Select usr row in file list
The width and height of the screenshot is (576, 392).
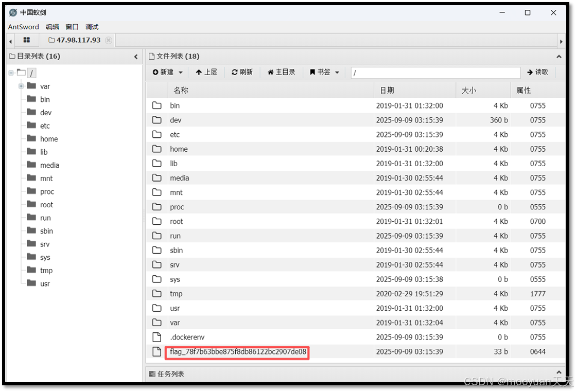(x=356, y=308)
